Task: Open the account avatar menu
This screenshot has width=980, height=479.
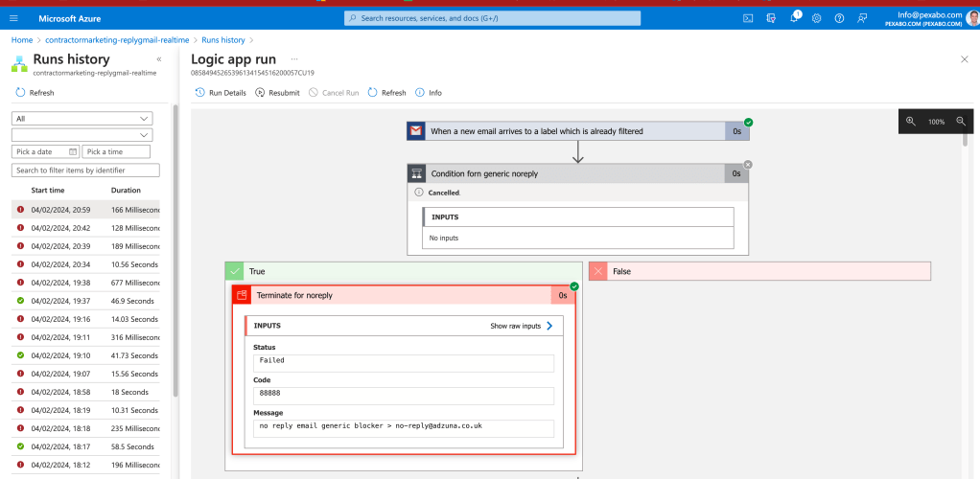Action: pyautogui.click(x=972, y=18)
